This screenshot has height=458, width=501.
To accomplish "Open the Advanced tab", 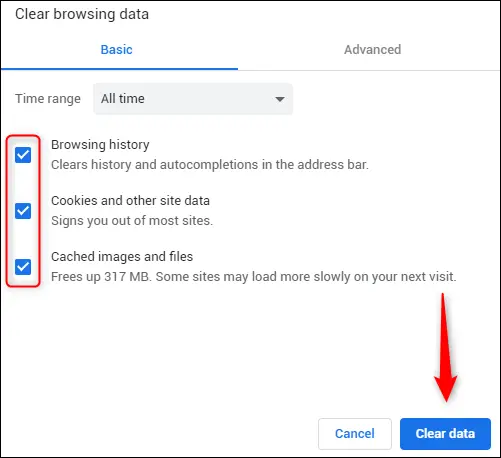I will [372, 50].
